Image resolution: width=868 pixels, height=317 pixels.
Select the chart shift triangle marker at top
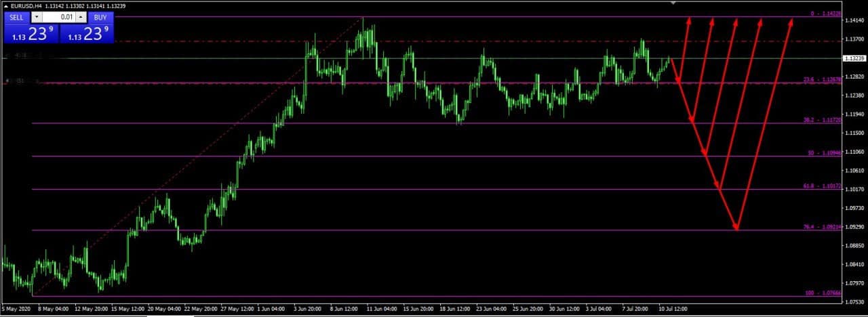pyautogui.click(x=673, y=3)
